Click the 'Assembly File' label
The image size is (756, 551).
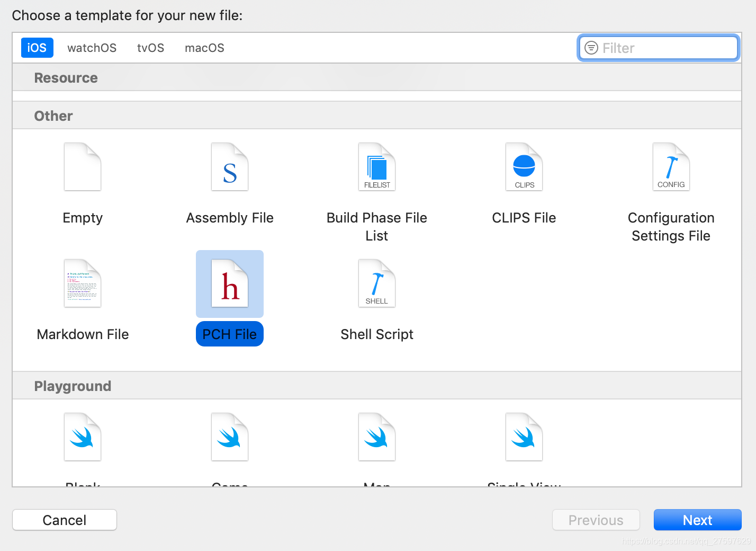(x=230, y=218)
